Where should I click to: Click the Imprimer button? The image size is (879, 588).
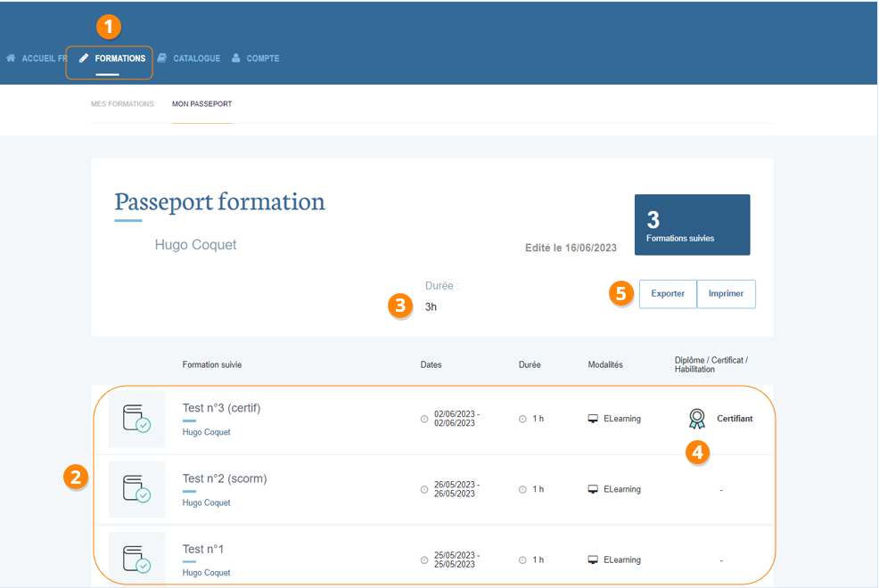coord(726,294)
